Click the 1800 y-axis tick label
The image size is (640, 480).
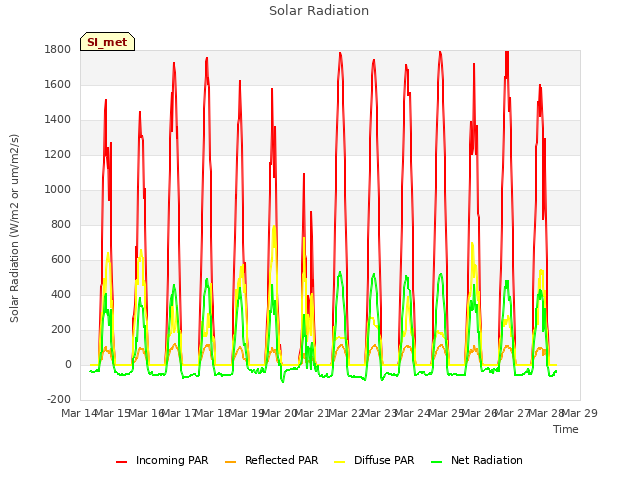[58, 49]
